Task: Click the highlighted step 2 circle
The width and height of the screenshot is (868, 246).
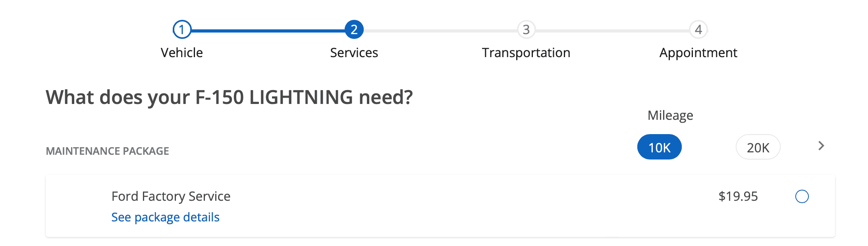Action: [x=354, y=30]
